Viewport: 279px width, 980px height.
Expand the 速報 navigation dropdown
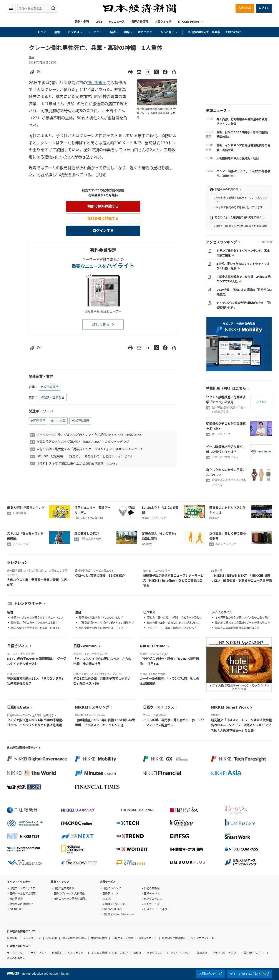point(58,32)
